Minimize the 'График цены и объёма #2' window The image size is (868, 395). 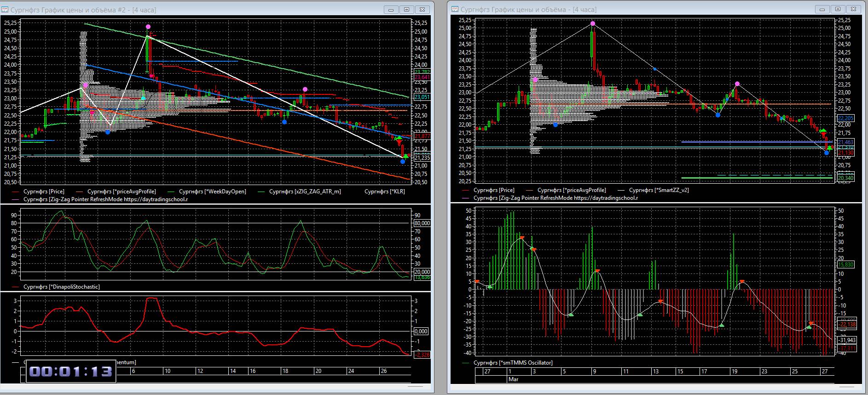point(392,9)
